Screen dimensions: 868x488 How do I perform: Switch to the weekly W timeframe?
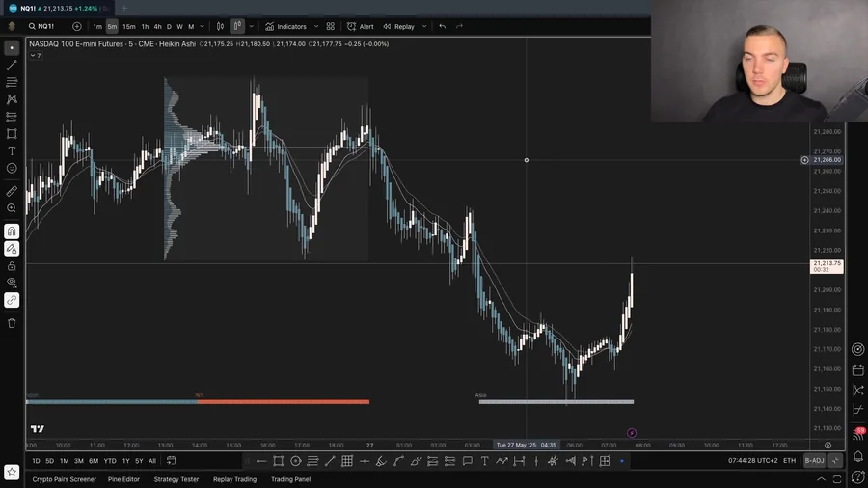[180, 27]
